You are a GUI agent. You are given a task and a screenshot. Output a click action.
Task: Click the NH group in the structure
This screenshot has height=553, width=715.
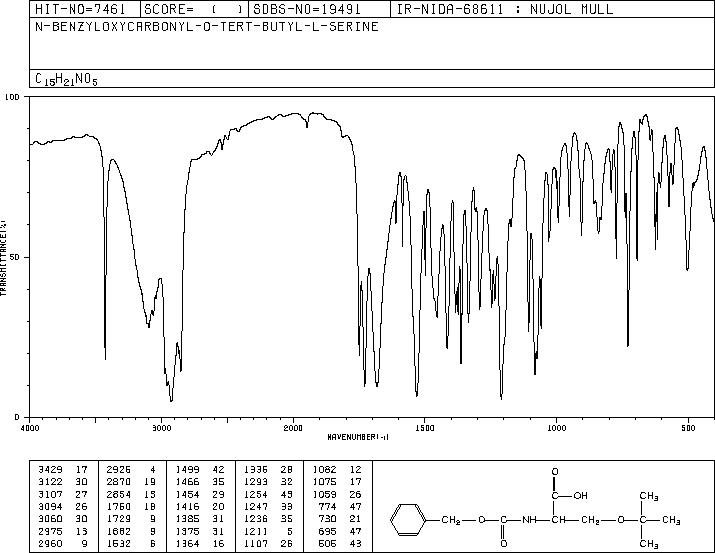(x=529, y=519)
